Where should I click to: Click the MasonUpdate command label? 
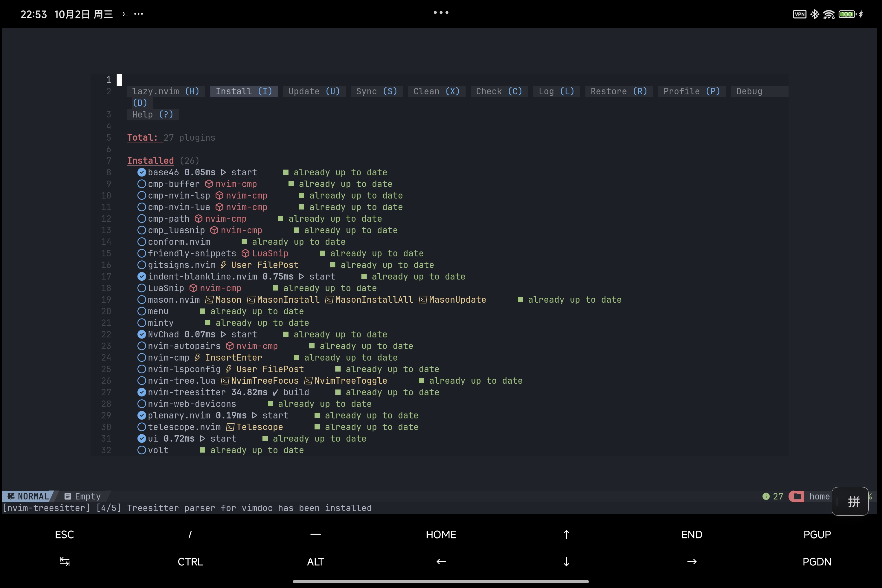tap(457, 299)
